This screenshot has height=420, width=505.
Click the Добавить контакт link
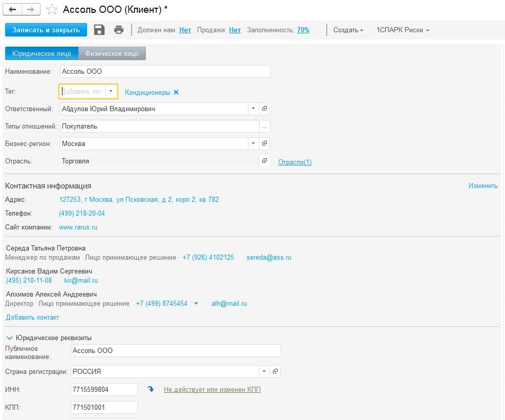coord(33,317)
